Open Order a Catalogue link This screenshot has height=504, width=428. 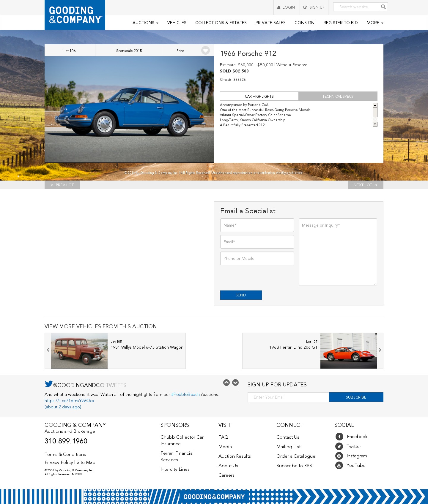tap(296, 456)
